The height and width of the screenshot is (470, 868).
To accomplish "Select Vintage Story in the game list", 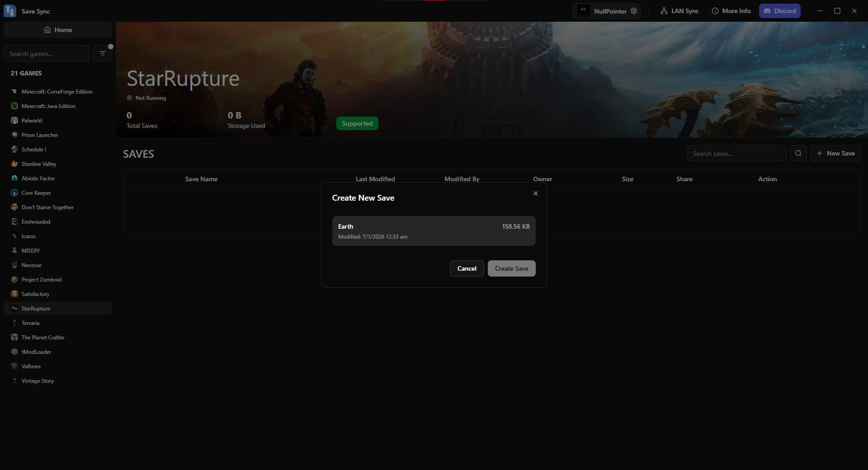I will coord(58,381).
